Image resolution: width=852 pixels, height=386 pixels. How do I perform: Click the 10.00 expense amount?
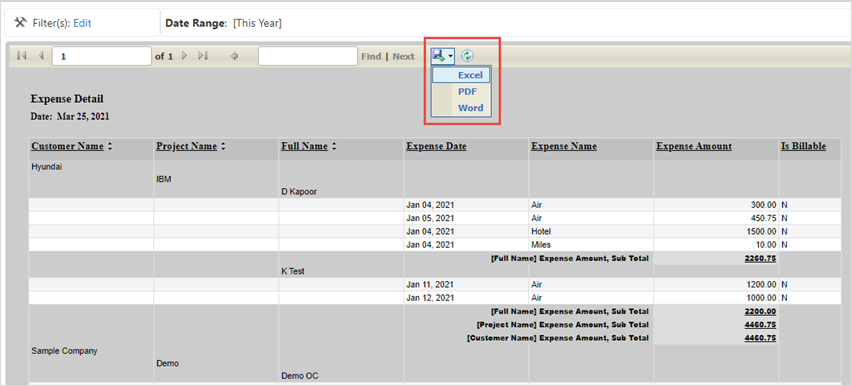tap(766, 245)
